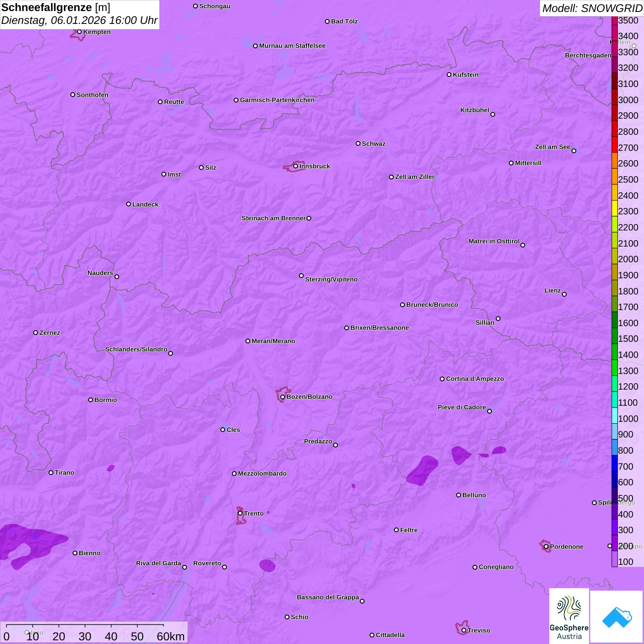Image resolution: width=644 pixels, height=644 pixels.
Task: Click the Kitzbühel label
Action: 475,110
